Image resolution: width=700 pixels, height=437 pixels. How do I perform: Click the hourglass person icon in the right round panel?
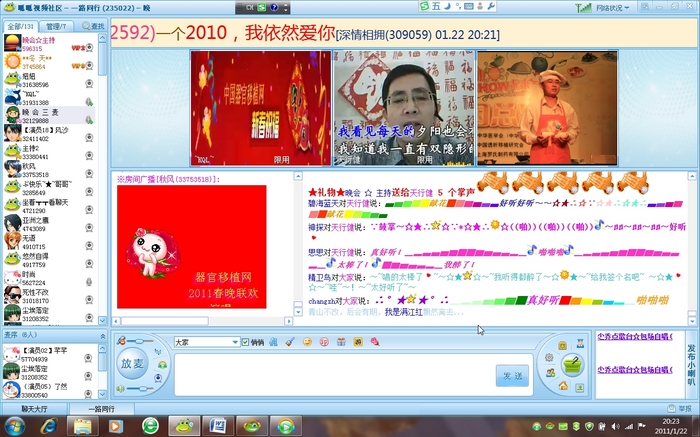click(x=580, y=343)
